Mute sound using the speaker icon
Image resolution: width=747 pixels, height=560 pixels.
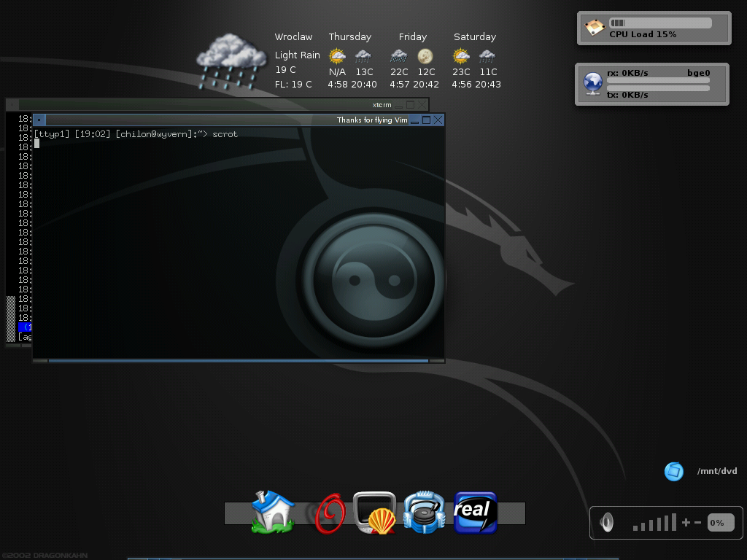(x=606, y=522)
